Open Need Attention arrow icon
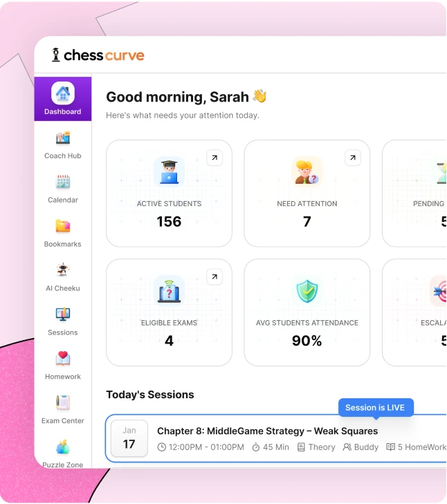 pyautogui.click(x=353, y=158)
